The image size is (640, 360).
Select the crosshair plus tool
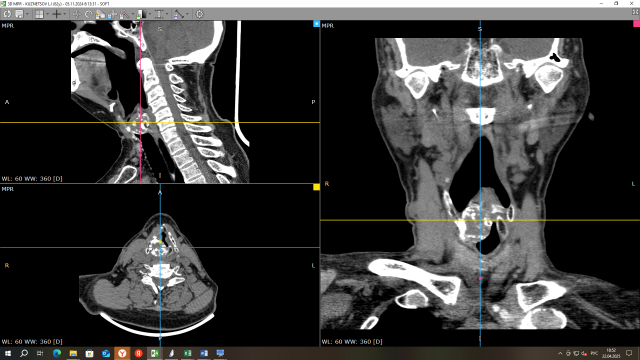point(57,14)
